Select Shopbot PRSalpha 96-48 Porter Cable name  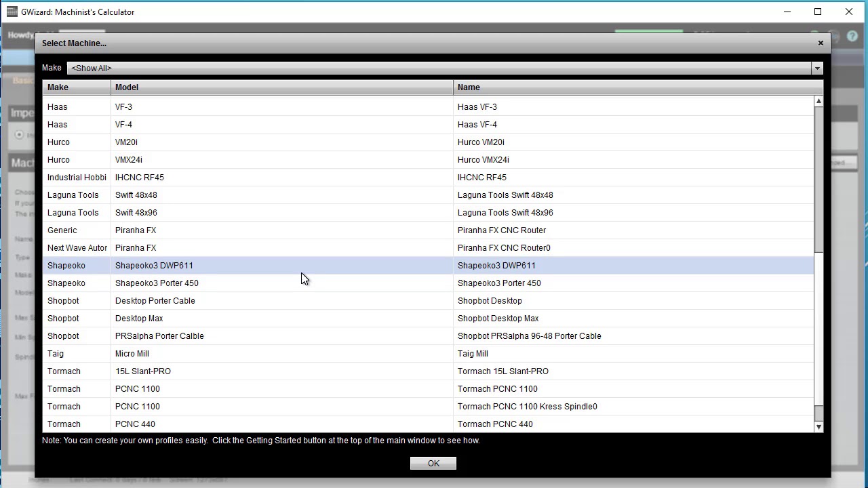(x=633, y=336)
